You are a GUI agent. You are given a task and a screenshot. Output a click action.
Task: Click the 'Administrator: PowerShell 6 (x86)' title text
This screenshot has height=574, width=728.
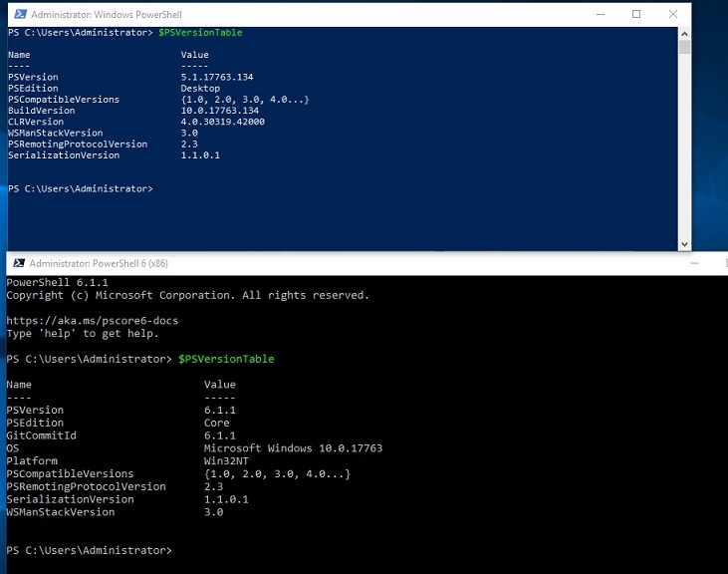[x=99, y=263]
